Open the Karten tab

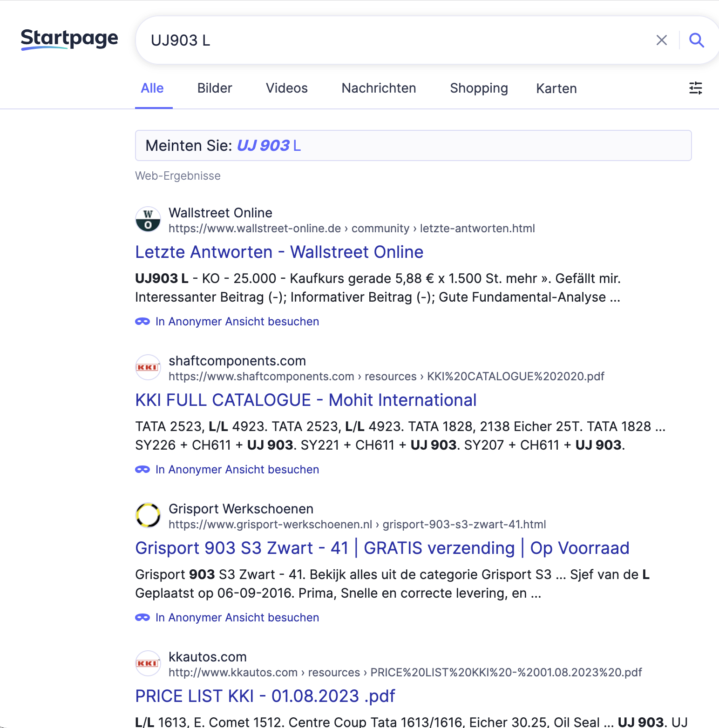[556, 88]
